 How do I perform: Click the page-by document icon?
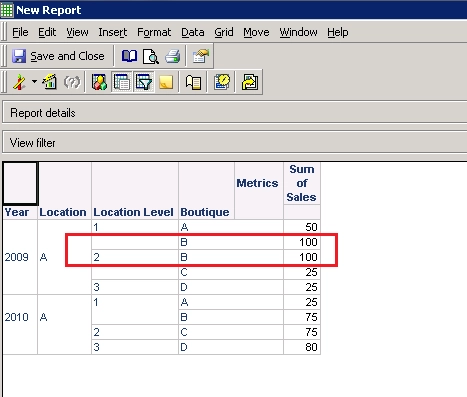[193, 82]
